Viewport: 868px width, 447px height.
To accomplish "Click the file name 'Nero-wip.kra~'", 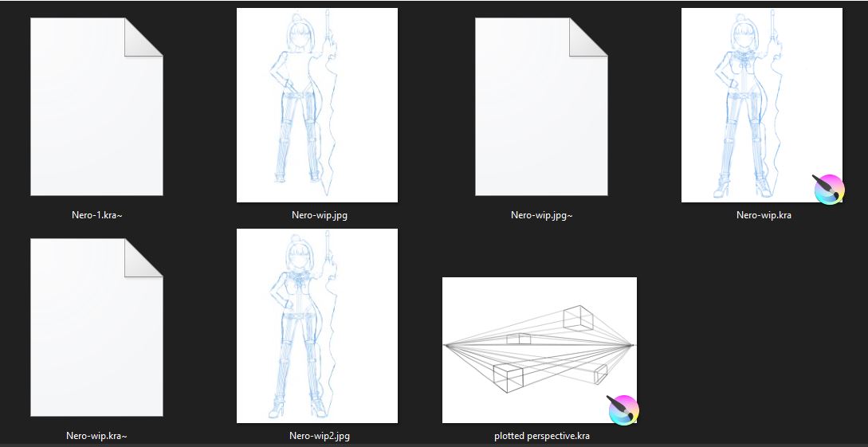I will 97,436.
